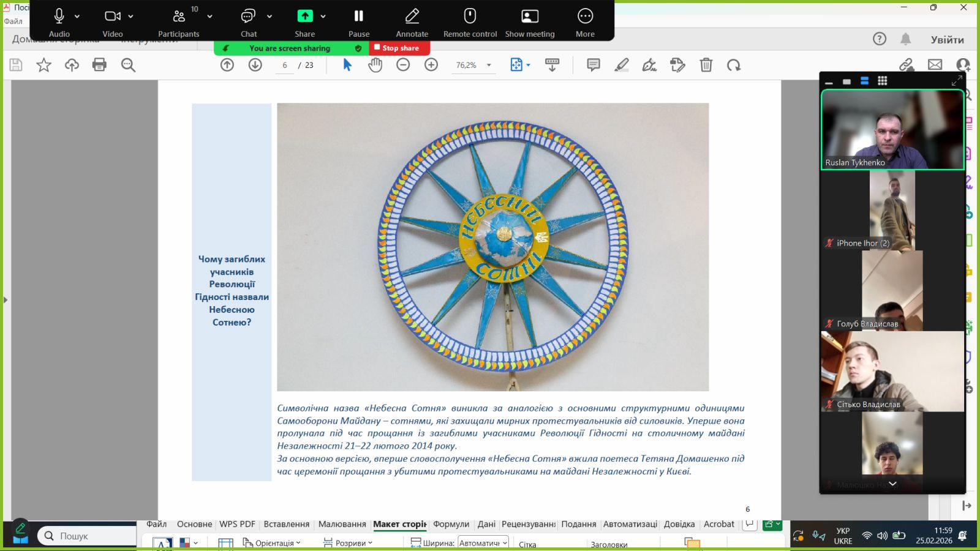The image size is (980, 551).
Task: Open the Файл menu at top left
Action: tap(13, 21)
